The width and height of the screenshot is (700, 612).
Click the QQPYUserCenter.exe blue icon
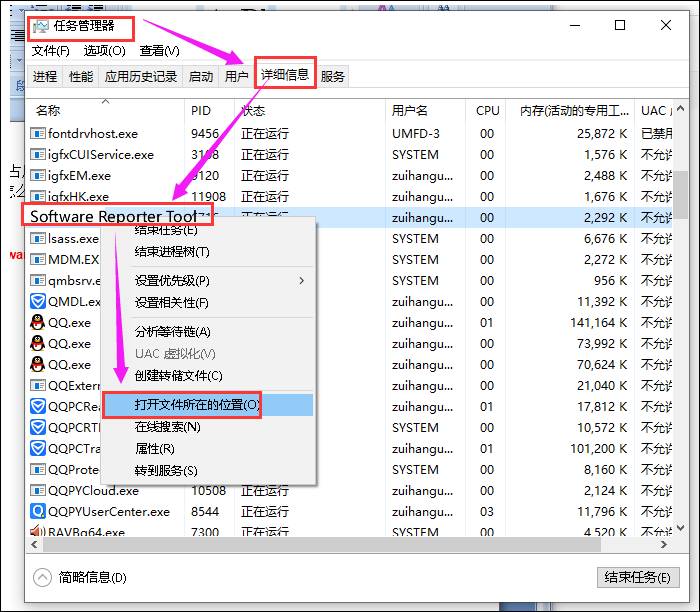coord(38,511)
